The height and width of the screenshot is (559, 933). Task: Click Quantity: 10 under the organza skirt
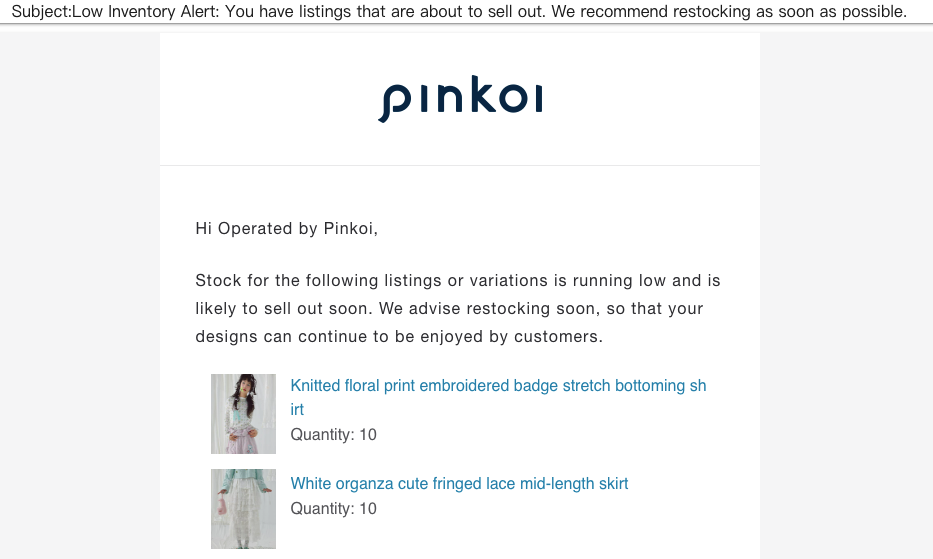coord(333,508)
